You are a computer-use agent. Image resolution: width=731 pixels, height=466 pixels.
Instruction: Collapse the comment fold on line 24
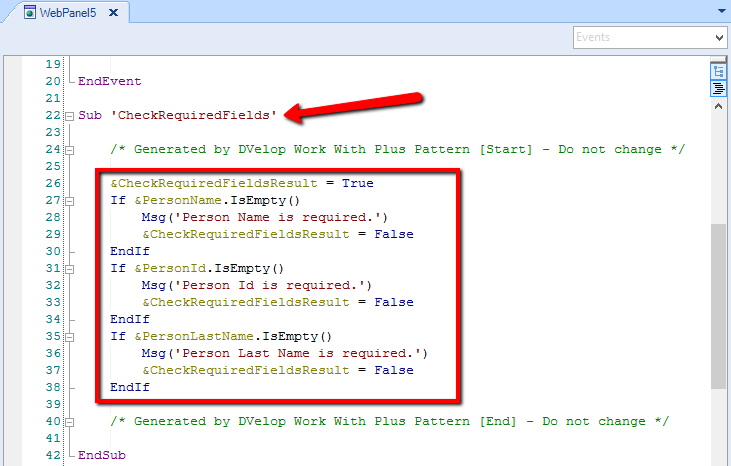click(69, 150)
